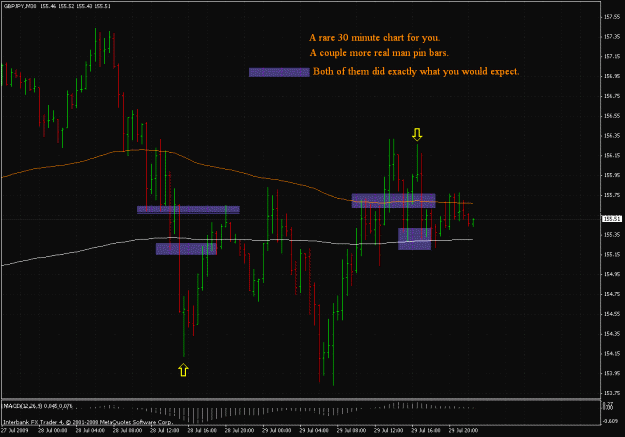Click the 155.35 price axis label
This screenshot has height=437, width=625.
click(612, 235)
